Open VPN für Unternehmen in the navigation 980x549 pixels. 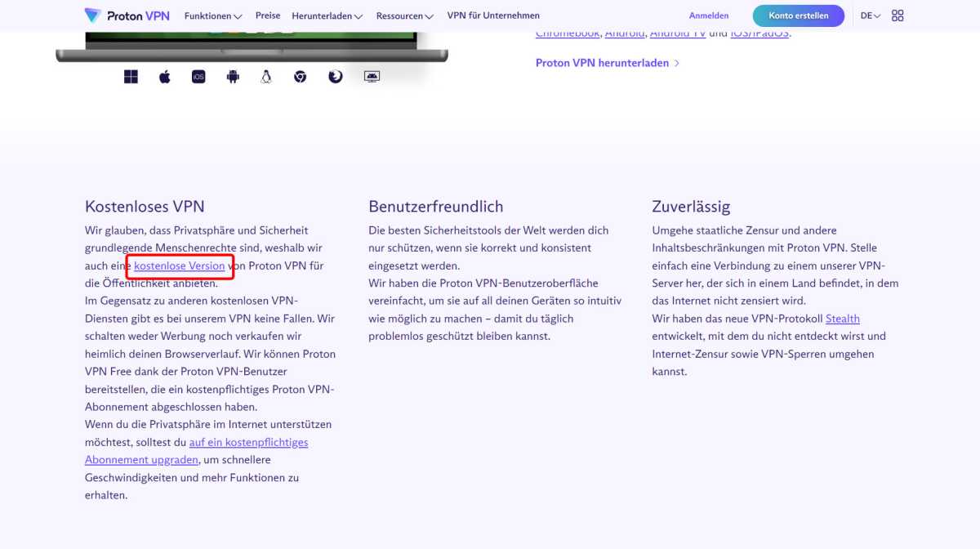(x=493, y=16)
